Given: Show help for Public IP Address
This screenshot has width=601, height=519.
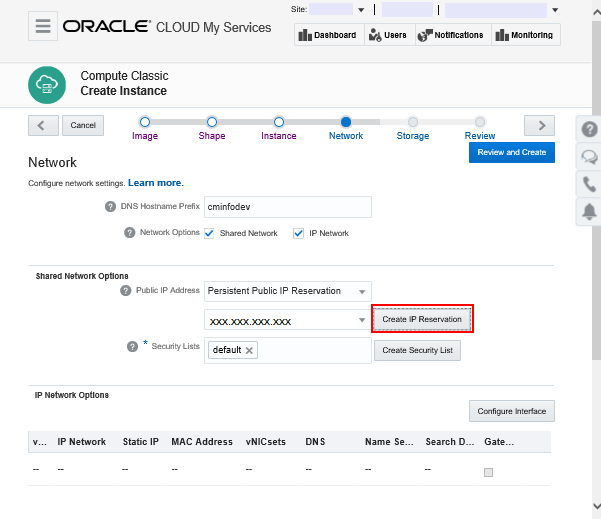Looking at the screenshot, I should click(x=125, y=291).
